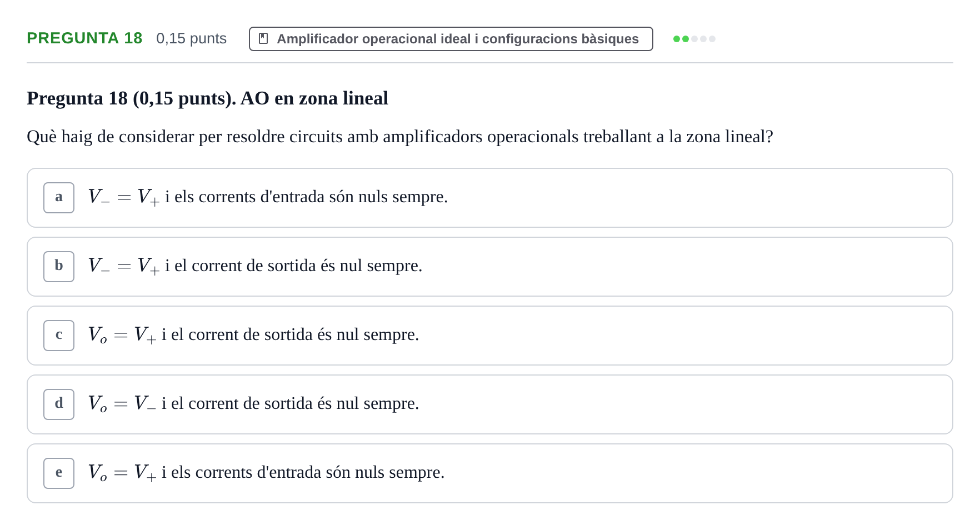Viewport: 980px width, 530px height.
Task: Select answer option a
Action: [x=489, y=198]
